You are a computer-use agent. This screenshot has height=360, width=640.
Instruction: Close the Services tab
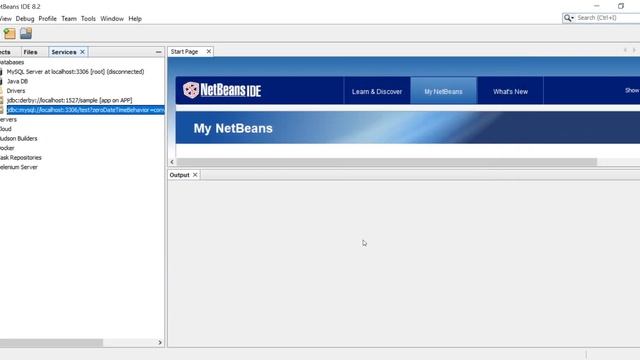tap(82, 52)
